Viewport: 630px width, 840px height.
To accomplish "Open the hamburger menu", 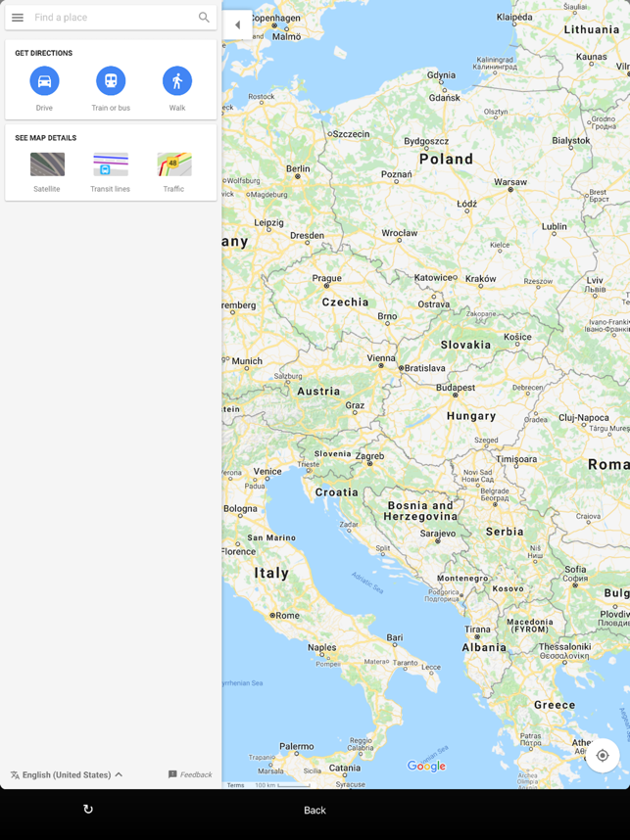I will click(18, 18).
